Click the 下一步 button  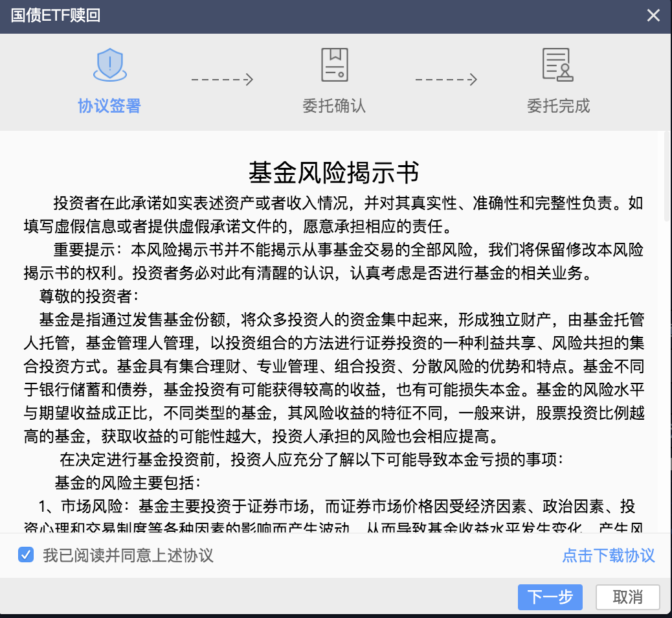click(x=550, y=597)
